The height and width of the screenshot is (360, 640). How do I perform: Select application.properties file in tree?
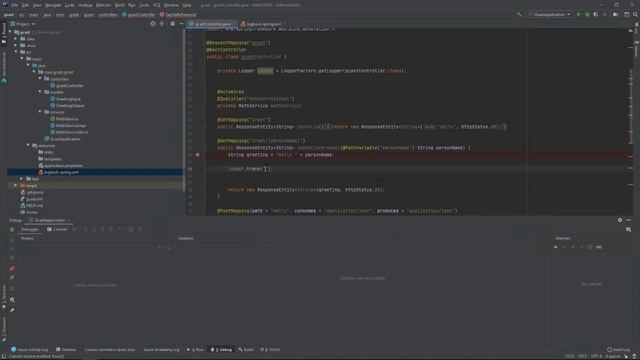tap(60, 165)
